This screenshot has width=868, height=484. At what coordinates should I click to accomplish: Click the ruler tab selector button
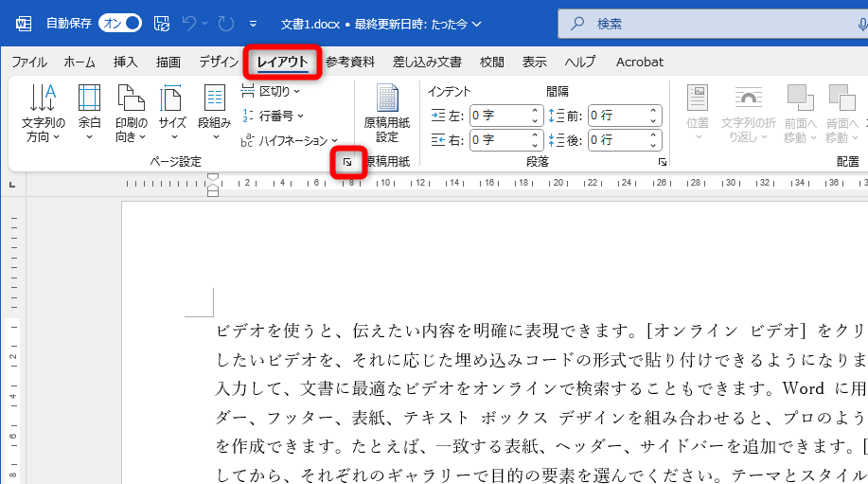click(12, 185)
